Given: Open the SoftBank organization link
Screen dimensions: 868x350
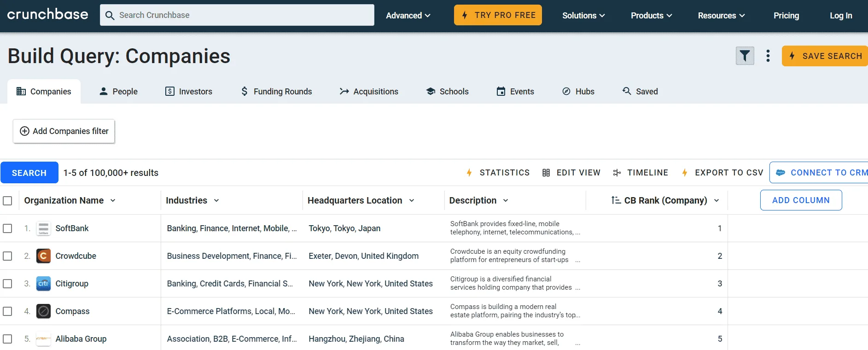Looking at the screenshot, I should (x=72, y=228).
